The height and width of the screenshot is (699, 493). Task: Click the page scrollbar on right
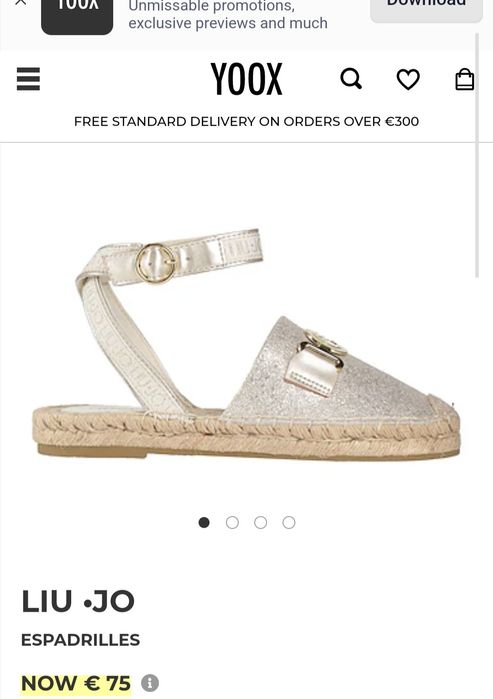coord(477,156)
